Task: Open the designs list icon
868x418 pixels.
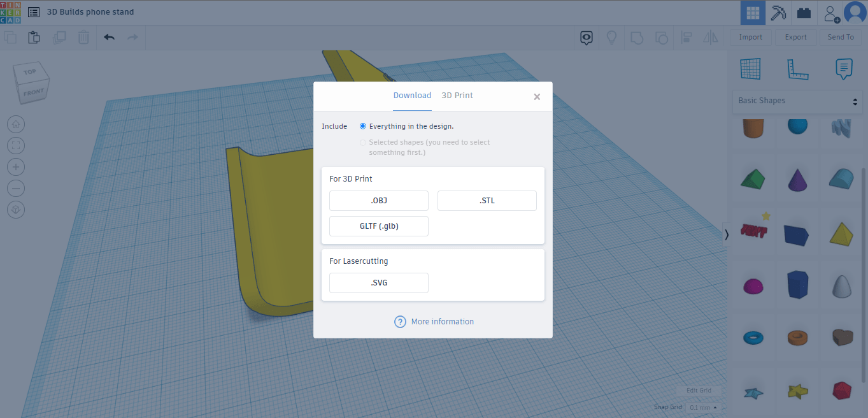Action: click(34, 12)
